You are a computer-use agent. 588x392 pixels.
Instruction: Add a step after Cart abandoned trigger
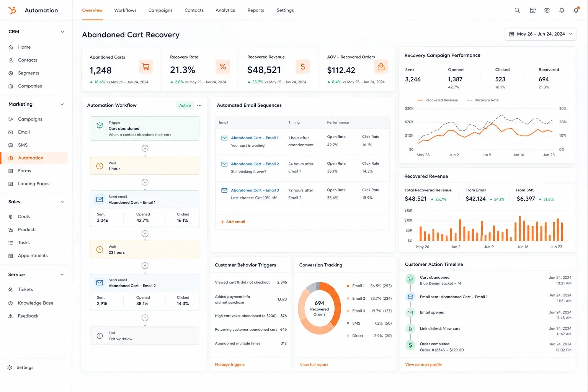point(145,148)
